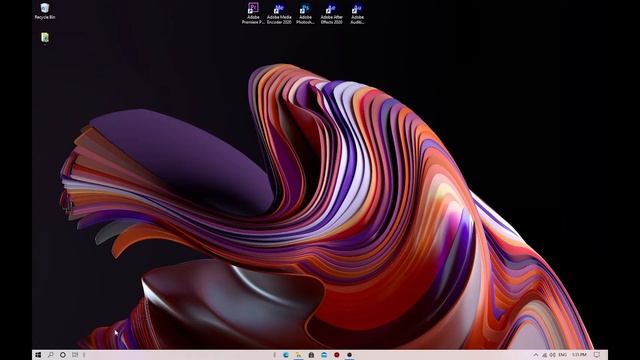Viewport: 640px width, 360px height.
Task: Launch Microsoft Edge from the taskbar
Action: (286, 355)
